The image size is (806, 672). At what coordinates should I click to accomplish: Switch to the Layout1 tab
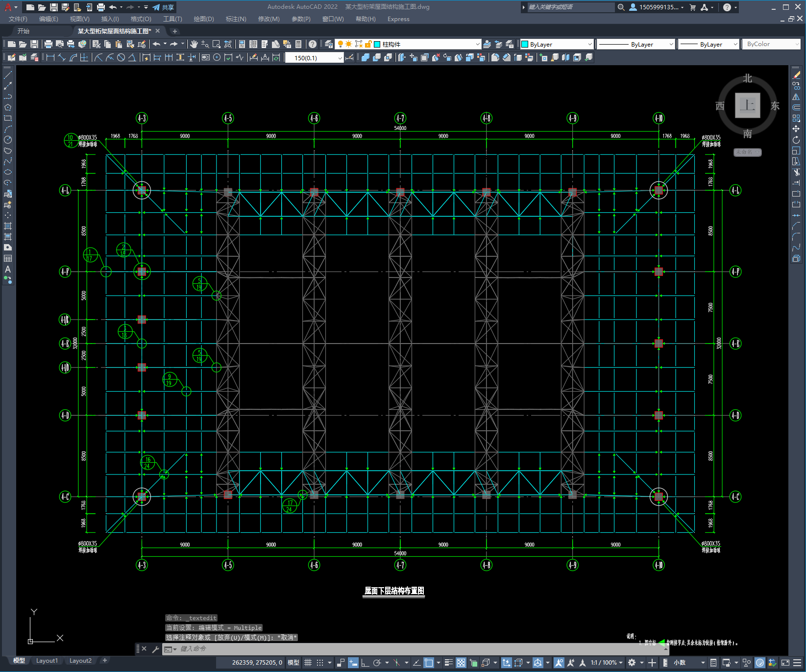click(x=47, y=661)
